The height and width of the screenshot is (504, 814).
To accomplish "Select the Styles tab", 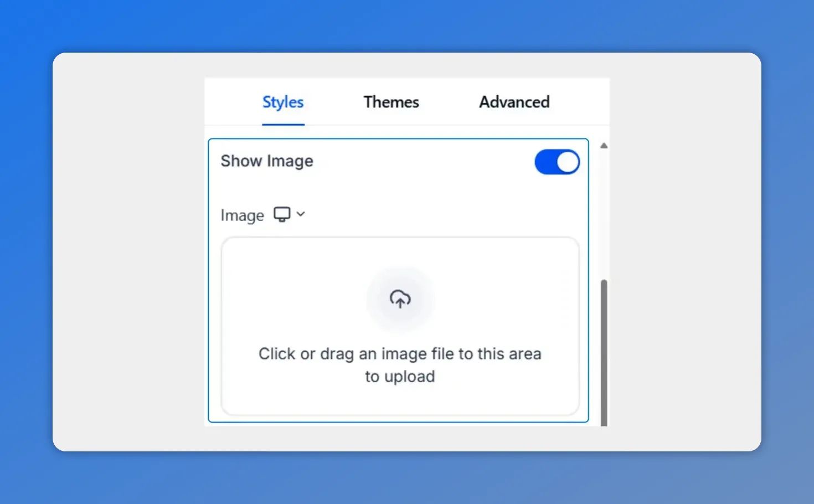I will 283,102.
